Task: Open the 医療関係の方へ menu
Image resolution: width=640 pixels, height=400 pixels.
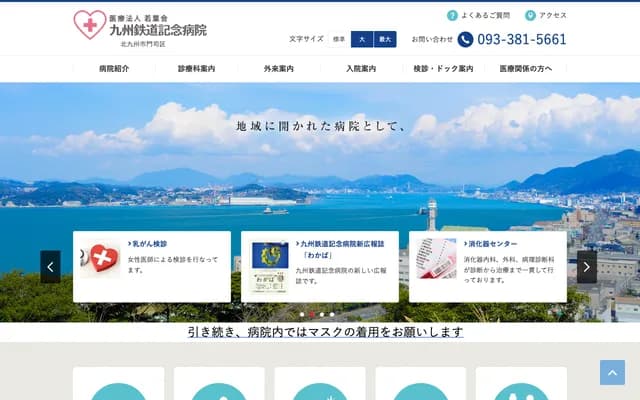Action: click(526, 69)
